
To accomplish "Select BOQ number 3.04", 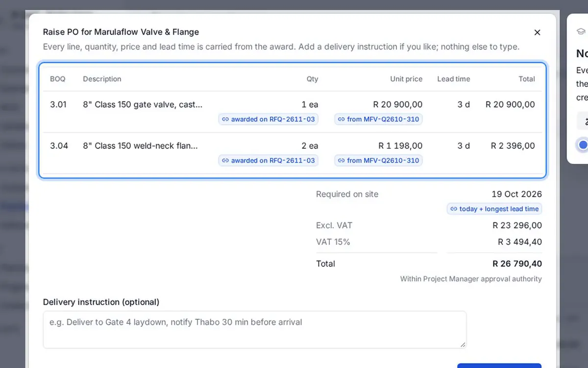I will [59, 146].
